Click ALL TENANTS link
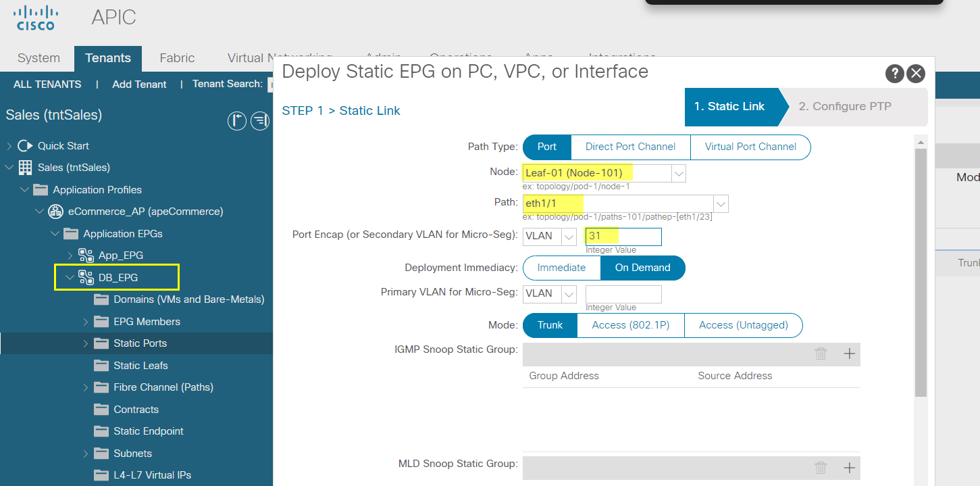This screenshot has width=980, height=486. coord(47,84)
